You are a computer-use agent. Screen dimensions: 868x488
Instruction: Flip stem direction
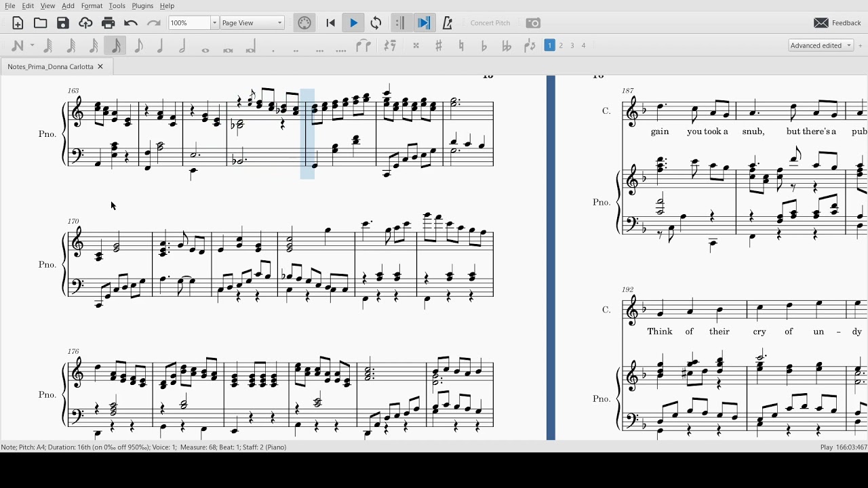click(530, 45)
